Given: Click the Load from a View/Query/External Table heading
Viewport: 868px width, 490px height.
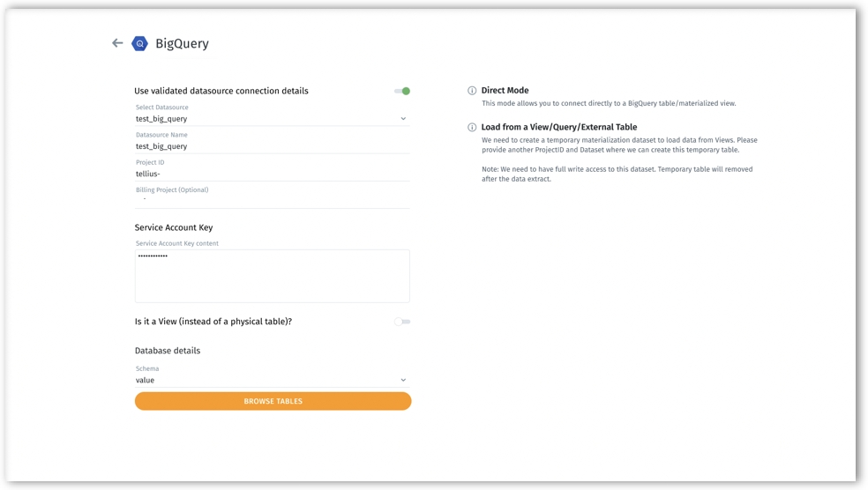Looking at the screenshot, I should [x=558, y=128].
